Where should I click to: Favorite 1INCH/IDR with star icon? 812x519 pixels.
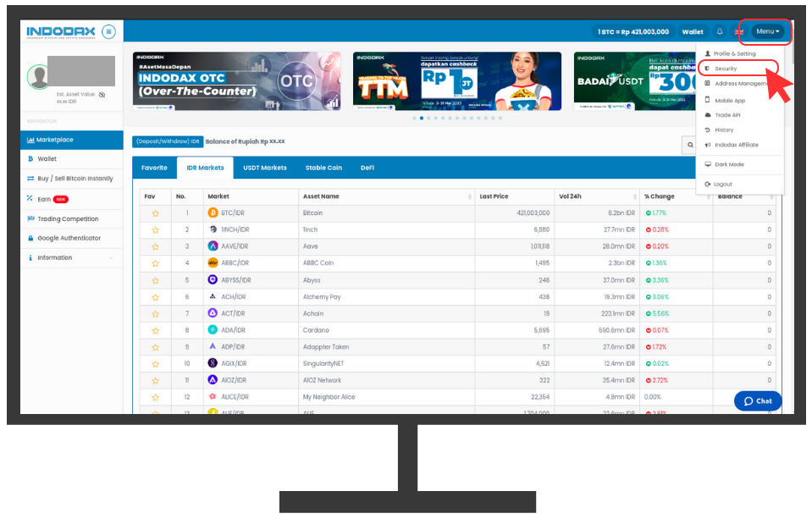coord(155,230)
